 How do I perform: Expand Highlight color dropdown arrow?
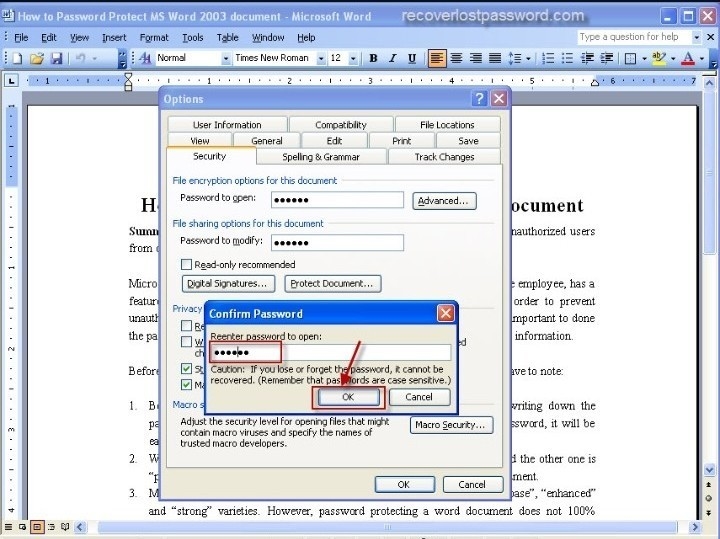(x=673, y=58)
